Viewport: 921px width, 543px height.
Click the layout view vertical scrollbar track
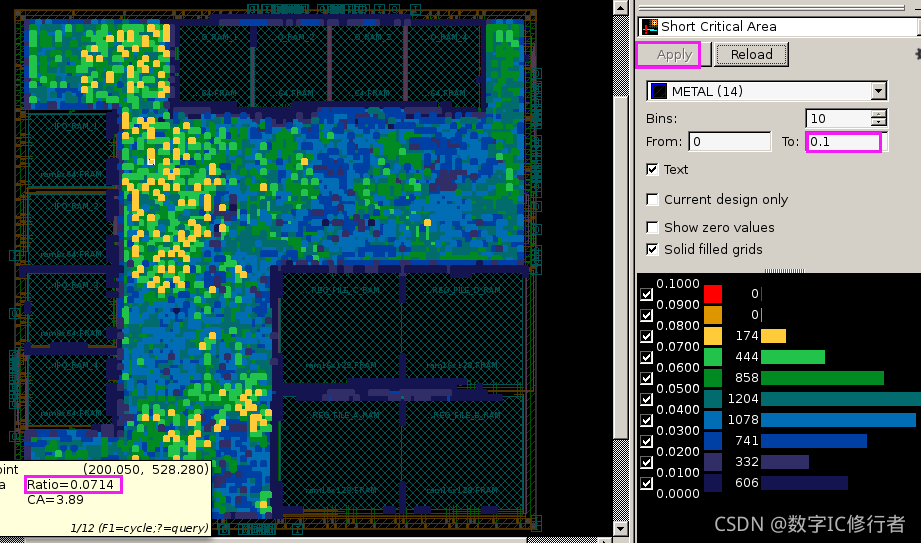(621, 267)
